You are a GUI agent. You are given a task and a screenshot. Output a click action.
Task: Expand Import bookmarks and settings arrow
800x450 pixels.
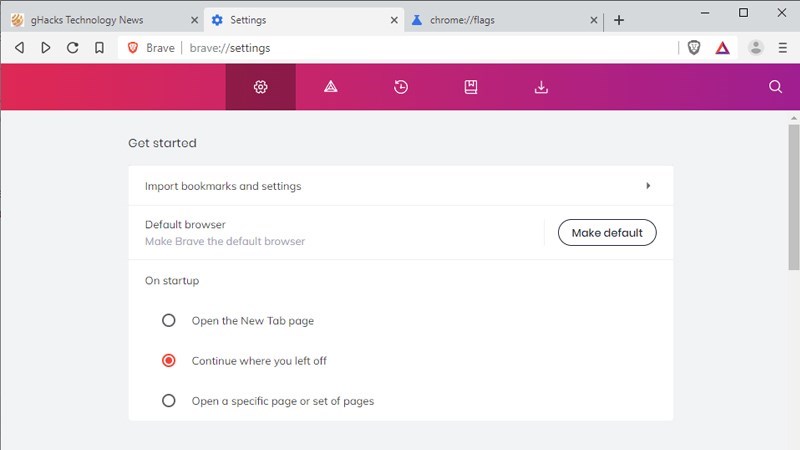tap(648, 186)
